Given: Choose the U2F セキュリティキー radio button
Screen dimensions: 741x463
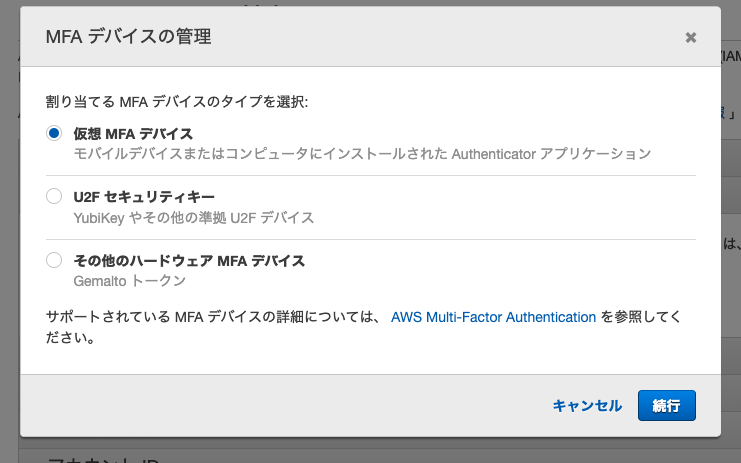Looking at the screenshot, I should 54,197.
